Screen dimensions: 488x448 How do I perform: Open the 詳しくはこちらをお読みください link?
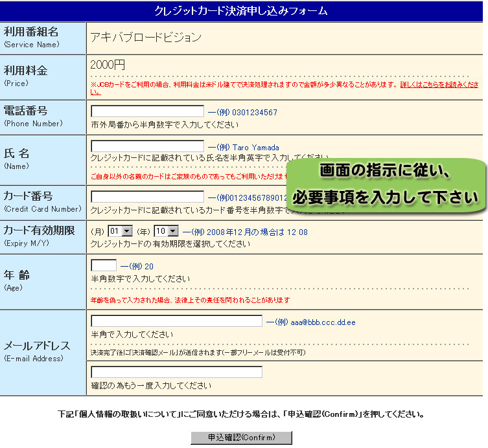439,85
